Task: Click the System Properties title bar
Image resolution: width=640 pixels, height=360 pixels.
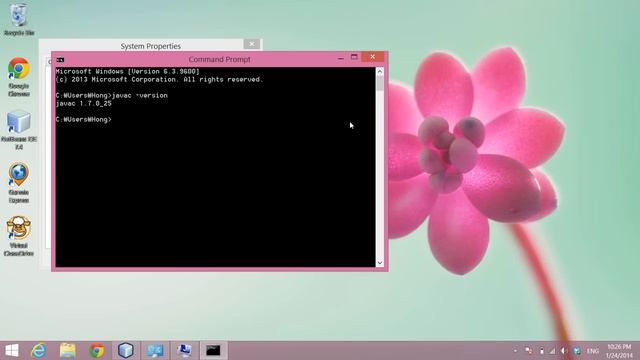Action: pos(151,46)
